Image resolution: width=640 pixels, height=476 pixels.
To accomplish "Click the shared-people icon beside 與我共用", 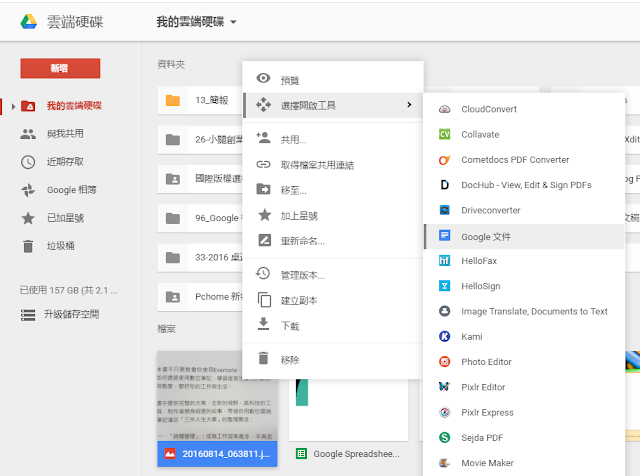I will point(28,134).
